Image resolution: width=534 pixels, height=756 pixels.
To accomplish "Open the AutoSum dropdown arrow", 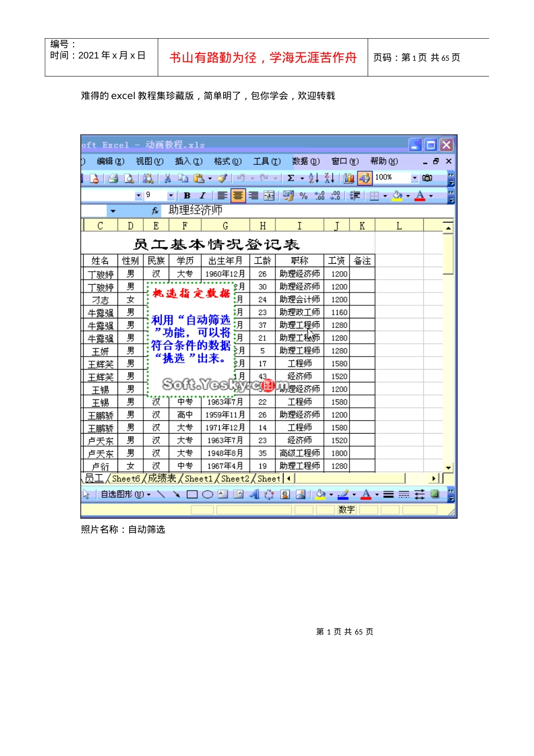I will click(302, 178).
